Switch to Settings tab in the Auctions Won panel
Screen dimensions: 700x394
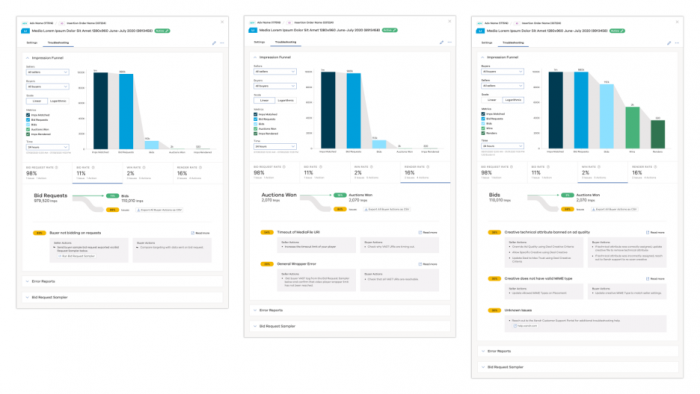click(x=259, y=42)
